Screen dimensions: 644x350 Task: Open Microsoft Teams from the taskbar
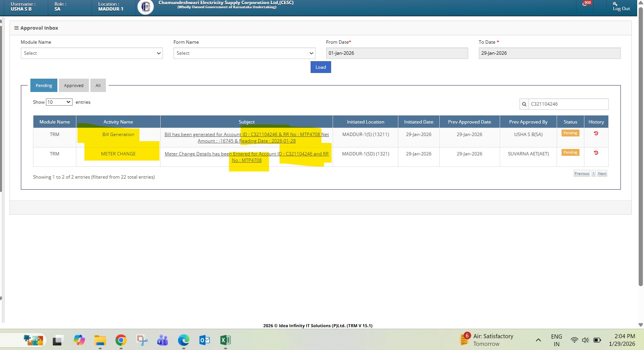click(163, 340)
